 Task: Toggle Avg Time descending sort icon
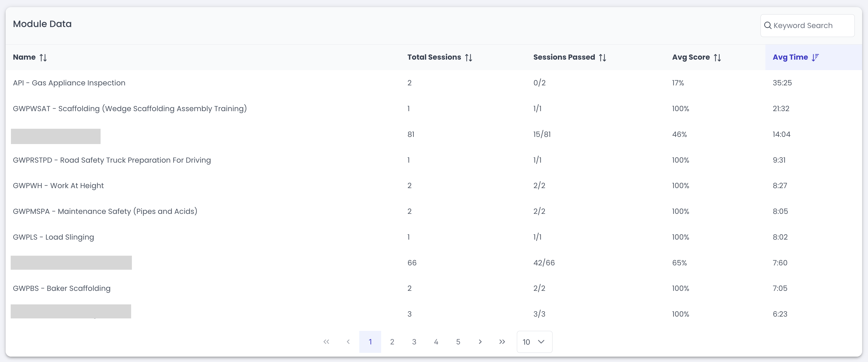pos(815,58)
